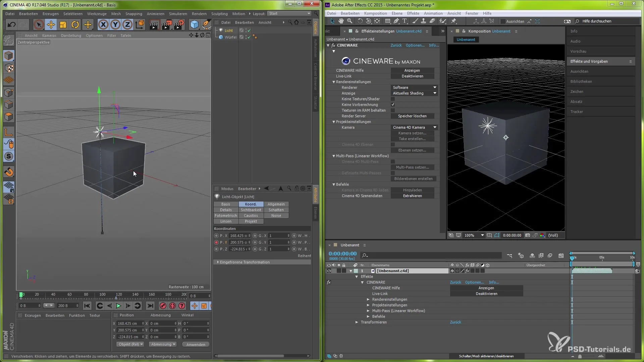Toggle X axis lock in Cinema 4D

pyautogui.click(x=103, y=24)
